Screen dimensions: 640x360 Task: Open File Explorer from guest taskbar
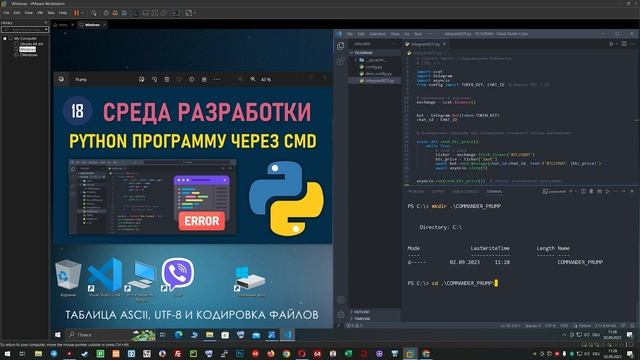pos(209,335)
